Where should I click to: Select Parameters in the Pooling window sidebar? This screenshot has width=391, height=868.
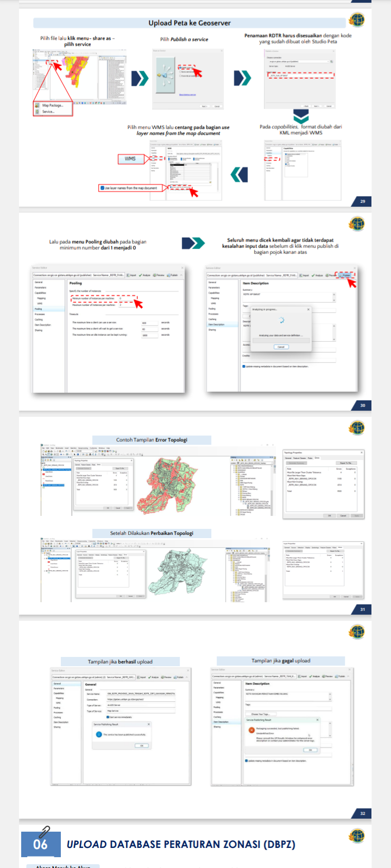coord(41,288)
